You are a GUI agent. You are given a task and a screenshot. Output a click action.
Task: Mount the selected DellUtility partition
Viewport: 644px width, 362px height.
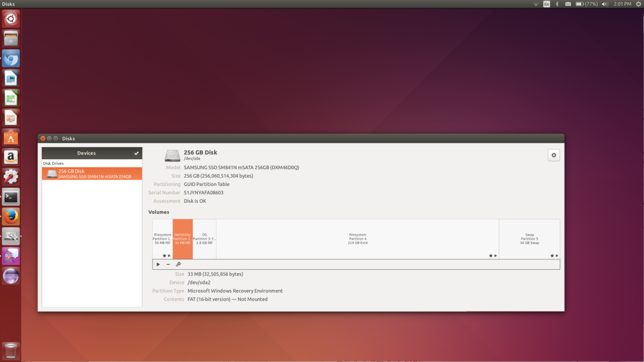point(158,264)
